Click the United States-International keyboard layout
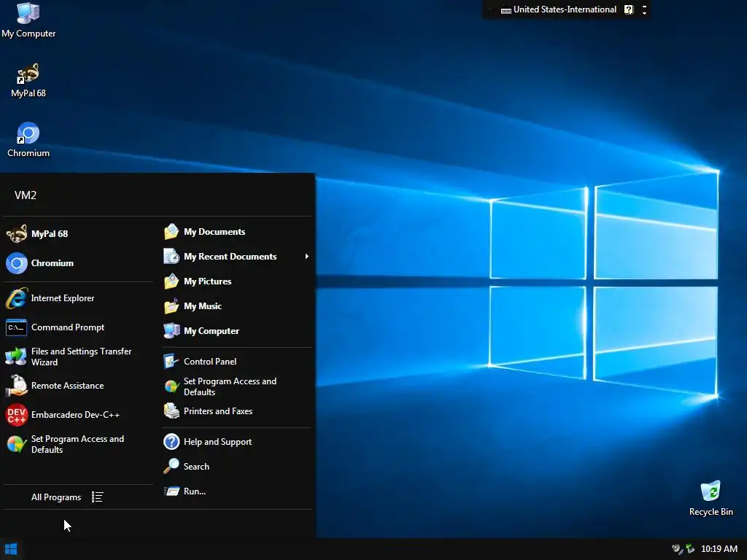This screenshot has width=747, height=560. coord(565,9)
